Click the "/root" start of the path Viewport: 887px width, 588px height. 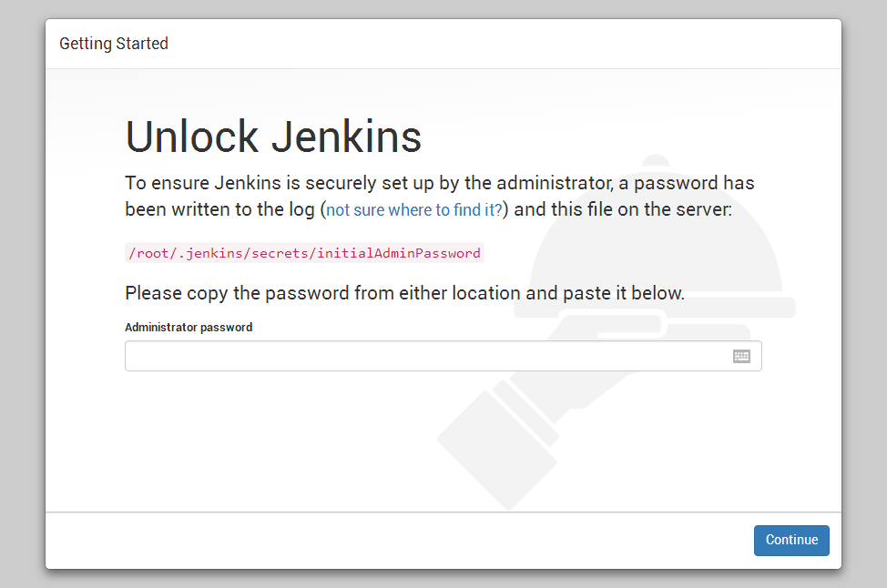point(147,253)
